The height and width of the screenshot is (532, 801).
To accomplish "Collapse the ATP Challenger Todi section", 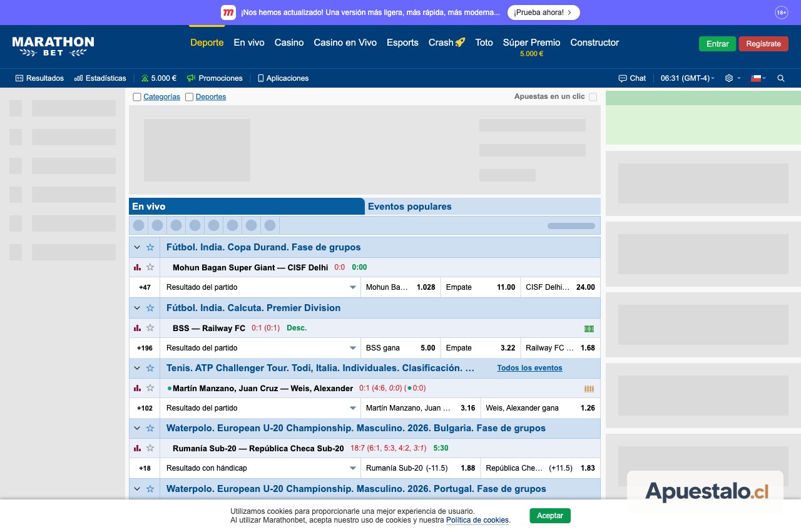I will pos(137,368).
